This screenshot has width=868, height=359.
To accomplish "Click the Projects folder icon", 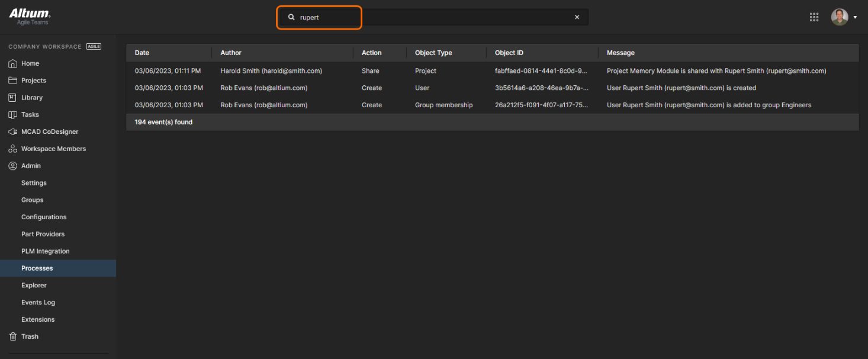I will (x=12, y=81).
